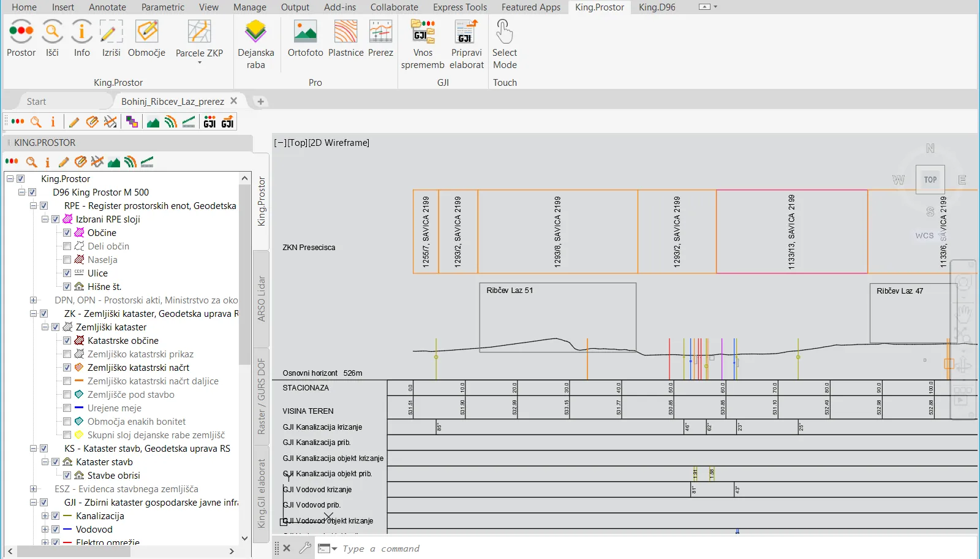
Task: Click the TOP face of the view cube
Action: (930, 180)
